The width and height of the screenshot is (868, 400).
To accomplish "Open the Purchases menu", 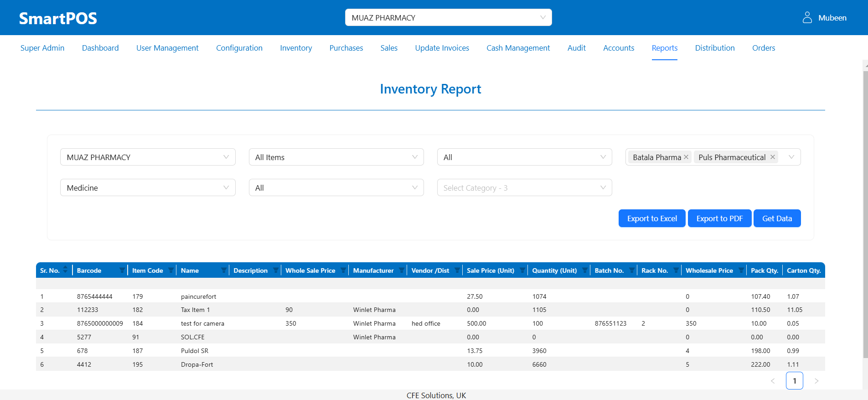I will click(346, 48).
